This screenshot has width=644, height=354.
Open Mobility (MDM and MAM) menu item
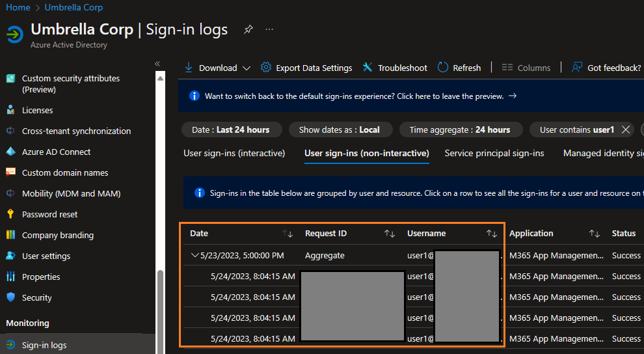pos(71,193)
